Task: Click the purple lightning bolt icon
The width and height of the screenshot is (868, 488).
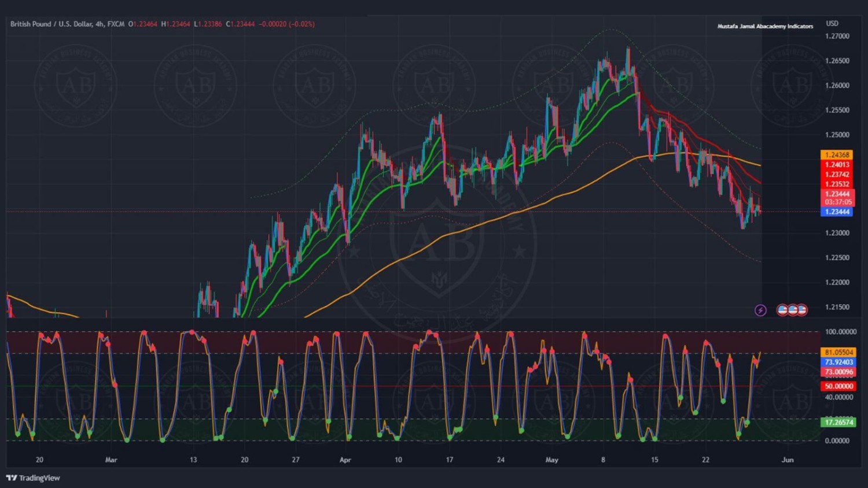Action: 760,310
